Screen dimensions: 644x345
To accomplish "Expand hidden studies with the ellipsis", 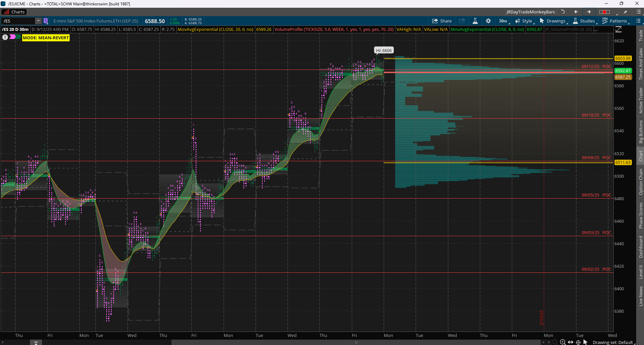I will 596,30.
